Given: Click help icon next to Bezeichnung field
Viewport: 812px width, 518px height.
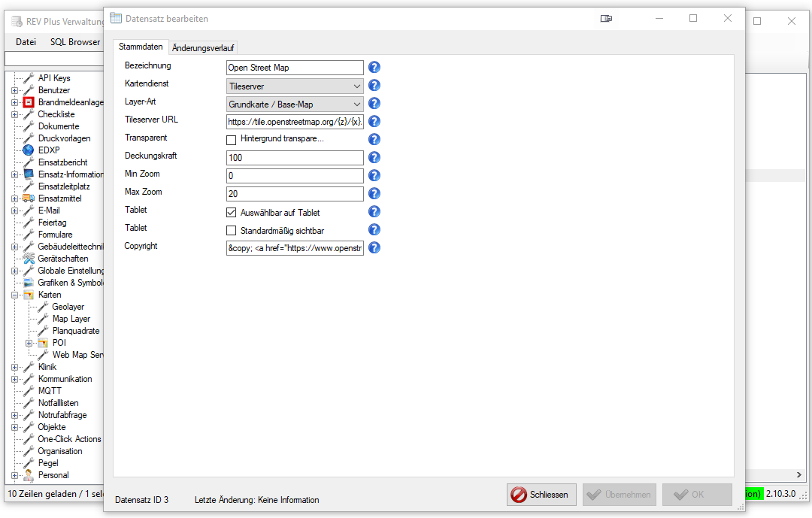Looking at the screenshot, I should point(374,68).
